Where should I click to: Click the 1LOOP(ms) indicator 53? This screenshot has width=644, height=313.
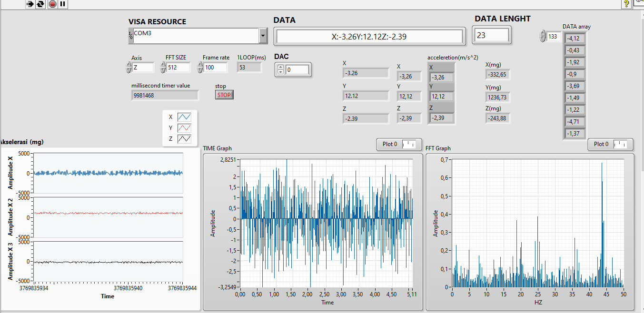(249, 68)
